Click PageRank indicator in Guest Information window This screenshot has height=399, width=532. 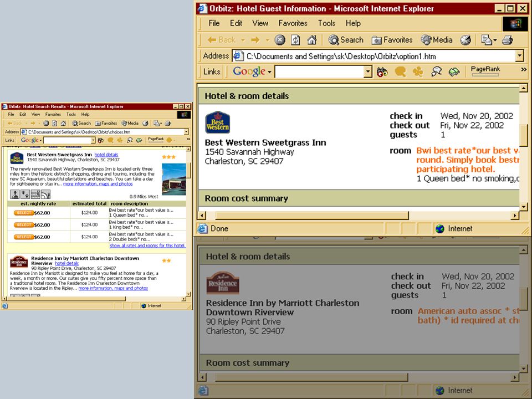click(x=485, y=71)
